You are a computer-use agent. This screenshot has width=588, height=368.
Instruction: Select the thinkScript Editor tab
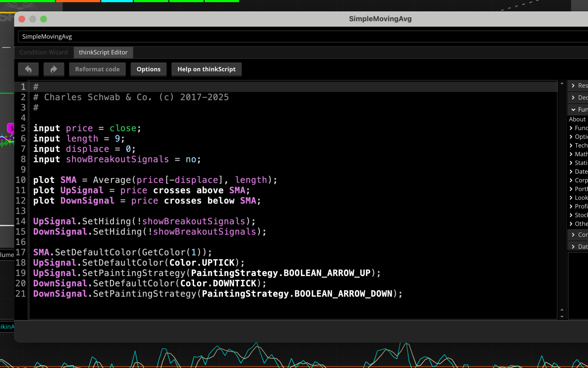pyautogui.click(x=103, y=52)
